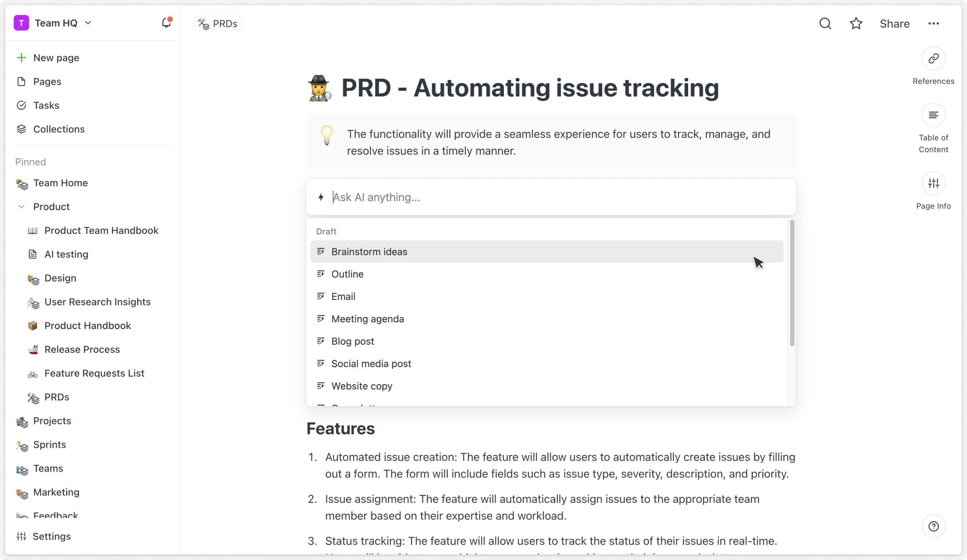Open Pages in the sidebar

(47, 81)
